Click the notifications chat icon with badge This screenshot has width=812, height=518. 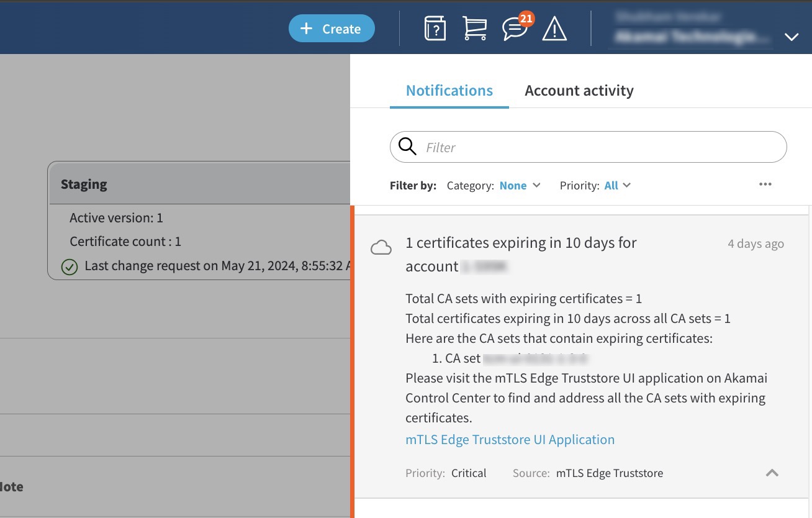(514, 29)
